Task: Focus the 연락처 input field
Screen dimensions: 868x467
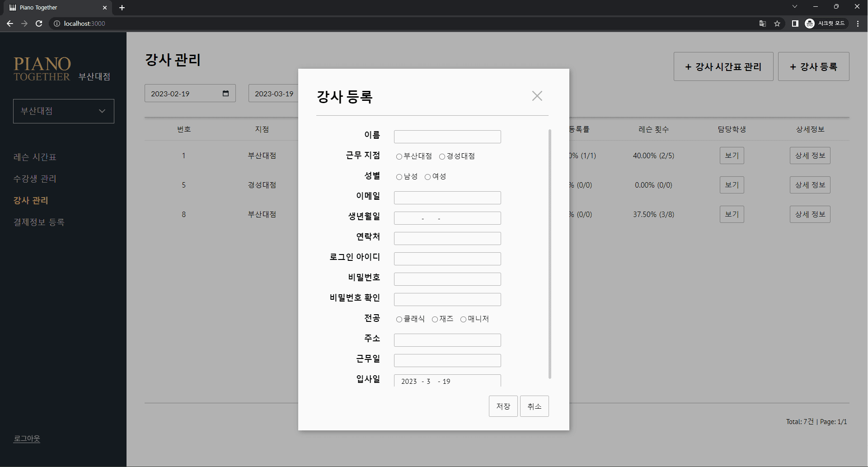Action: coord(447,238)
